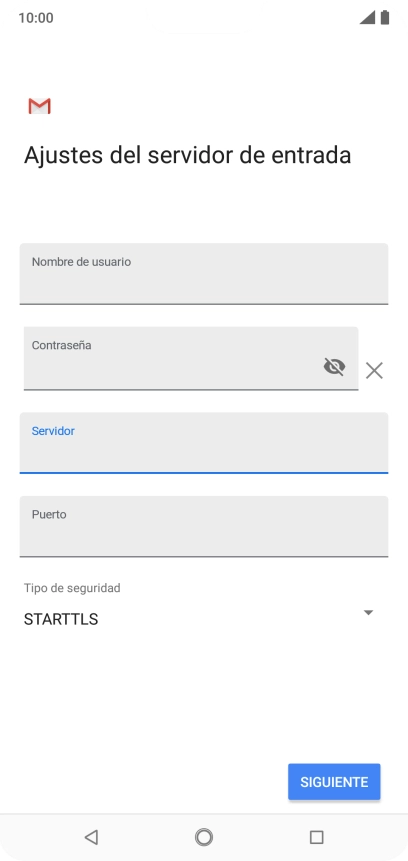Screen dimensions: 408x861
Task: Tap the Android back navigation icon
Action: coord(91,837)
